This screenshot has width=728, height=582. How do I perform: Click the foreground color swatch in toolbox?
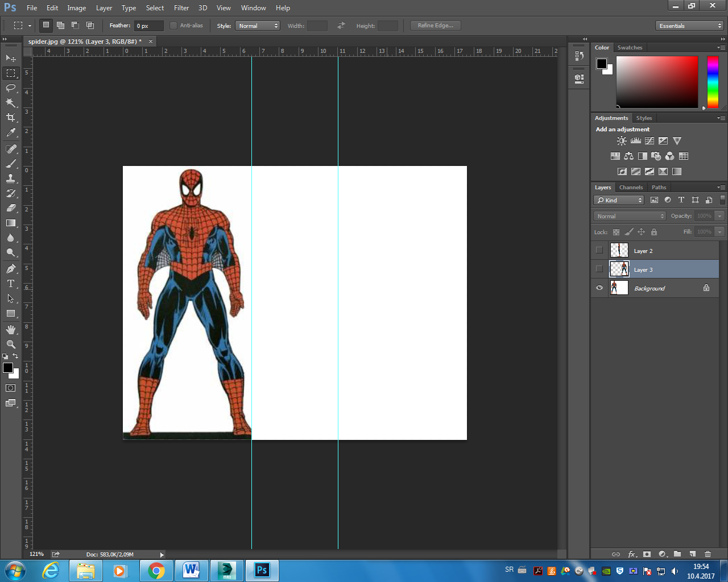tap(8, 368)
